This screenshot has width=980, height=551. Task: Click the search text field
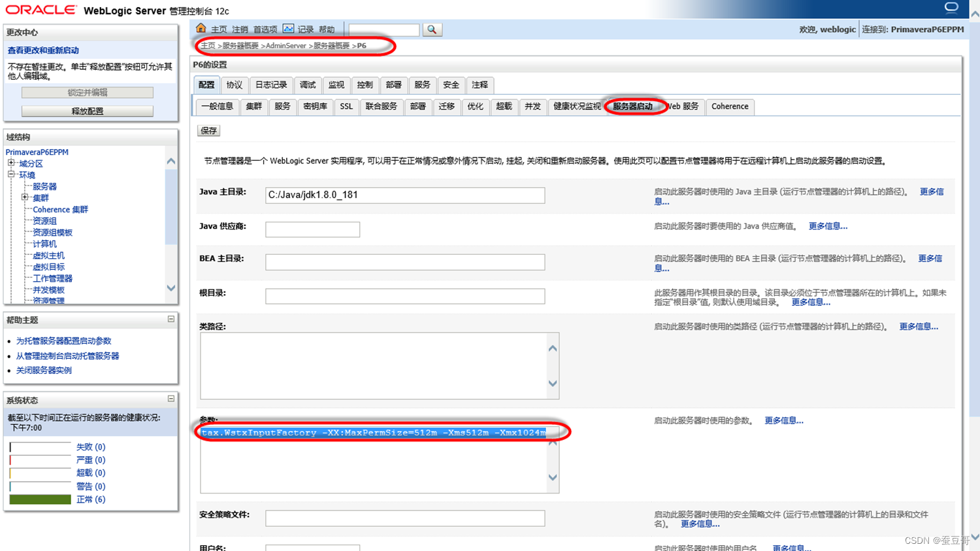pos(384,30)
